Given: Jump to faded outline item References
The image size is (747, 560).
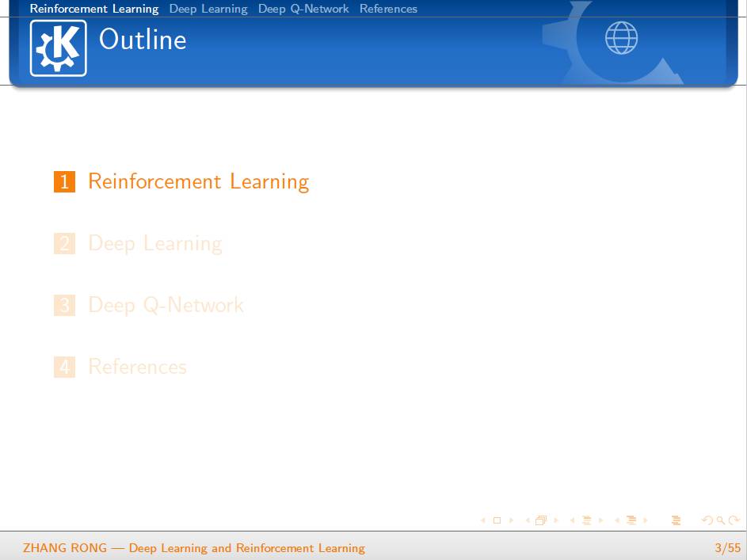Looking at the screenshot, I should coord(137,367).
